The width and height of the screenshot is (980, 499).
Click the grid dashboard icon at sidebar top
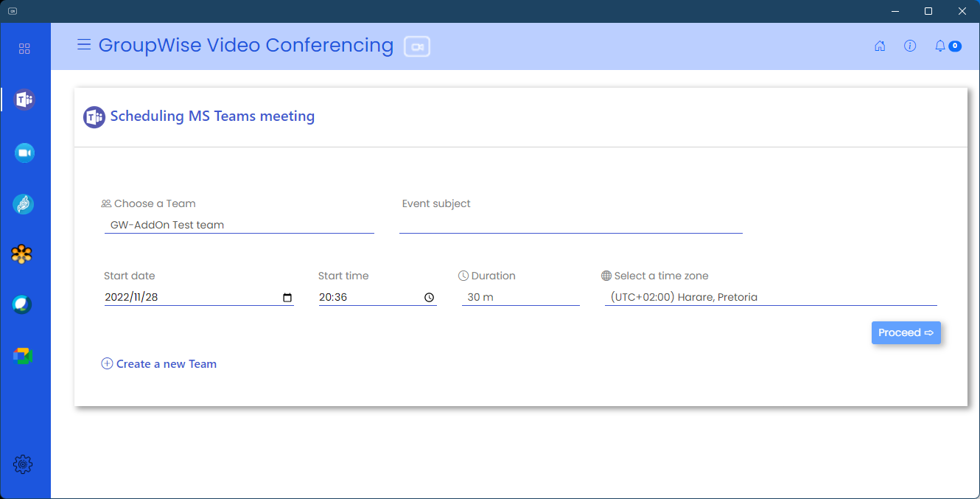click(x=24, y=49)
